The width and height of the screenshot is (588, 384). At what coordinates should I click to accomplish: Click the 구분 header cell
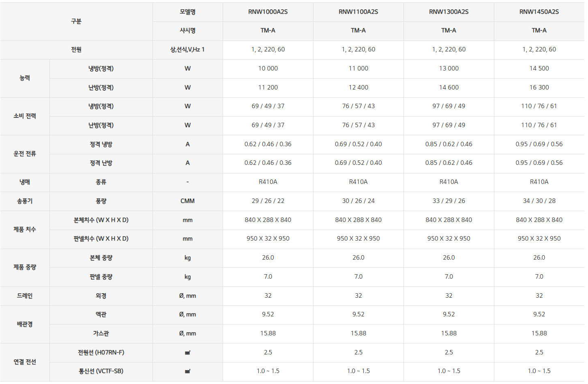(x=76, y=21)
